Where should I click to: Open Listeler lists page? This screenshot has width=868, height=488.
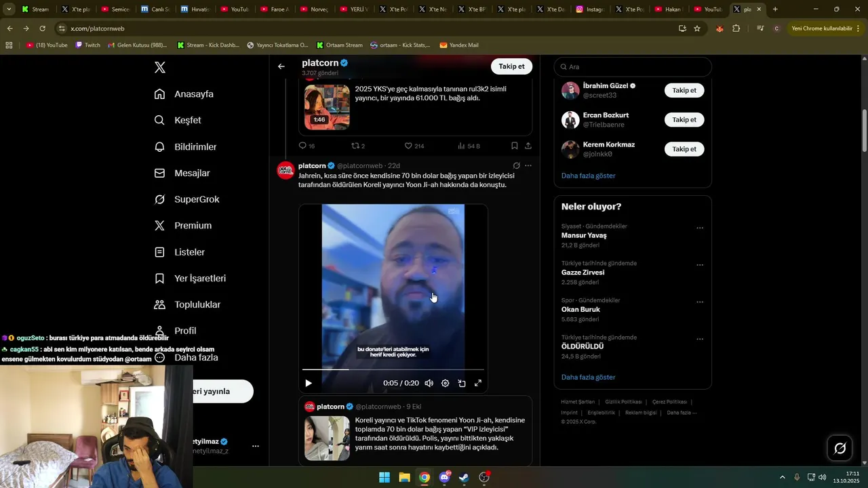[x=179, y=252]
